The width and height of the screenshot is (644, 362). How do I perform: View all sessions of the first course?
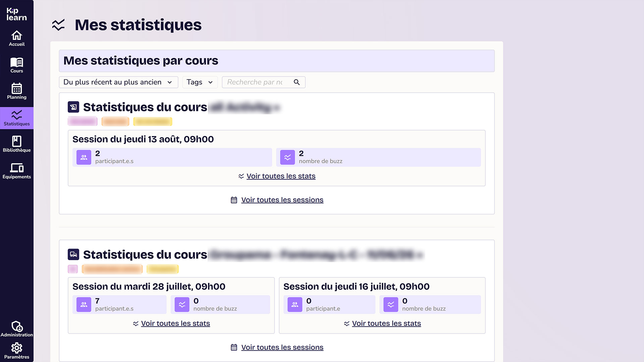point(277,200)
